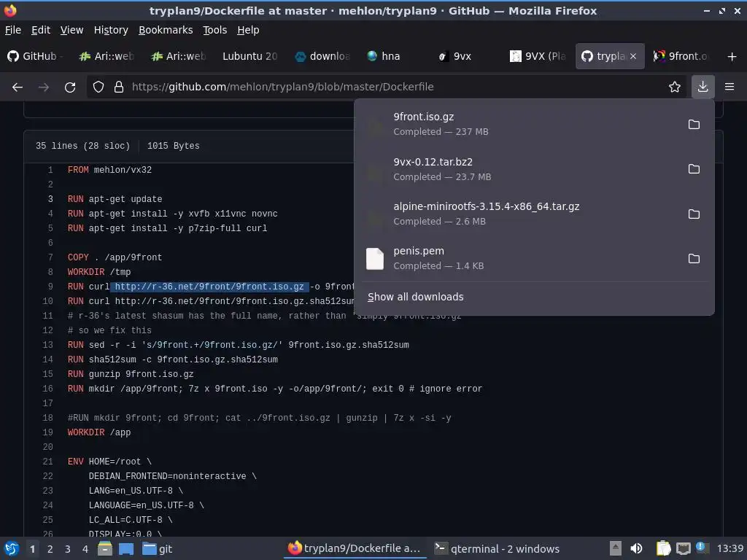Open the volume control tray icon
747x560 pixels.
(x=636, y=548)
